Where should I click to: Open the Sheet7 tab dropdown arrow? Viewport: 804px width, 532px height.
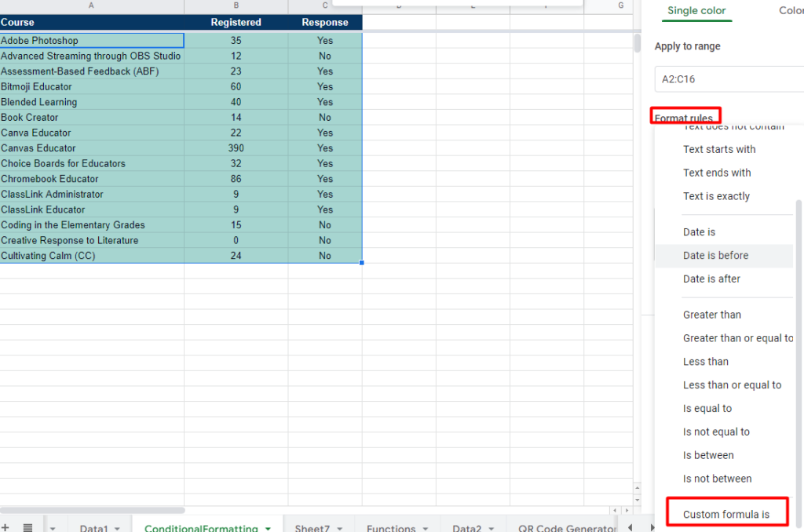339,528
